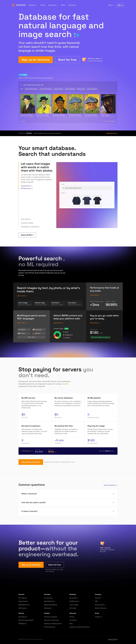Open the Pricing nav item
136x644 pixels.
(43, 5)
